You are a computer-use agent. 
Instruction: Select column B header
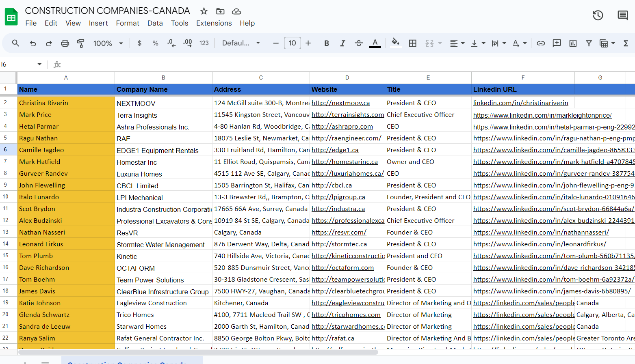pyautogui.click(x=163, y=78)
